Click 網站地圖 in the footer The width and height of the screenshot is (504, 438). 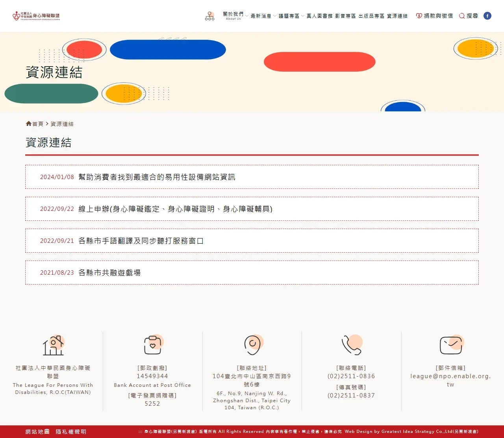(x=37, y=431)
